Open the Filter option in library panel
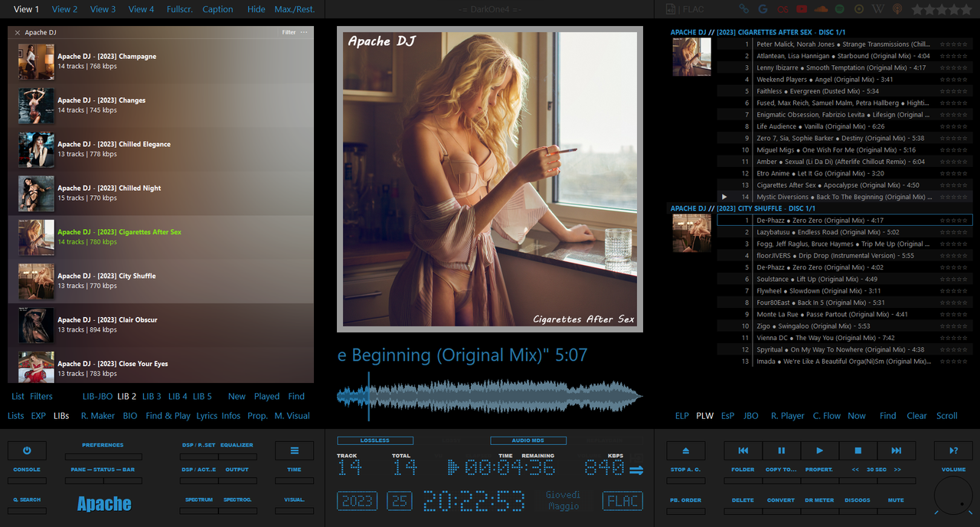This screenshot has width=980, height=527. coord(289,32)
